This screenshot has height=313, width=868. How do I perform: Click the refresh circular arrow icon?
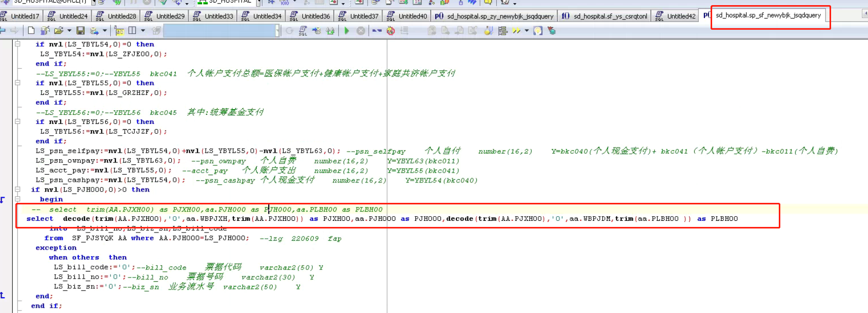click(x=290, y=31)
